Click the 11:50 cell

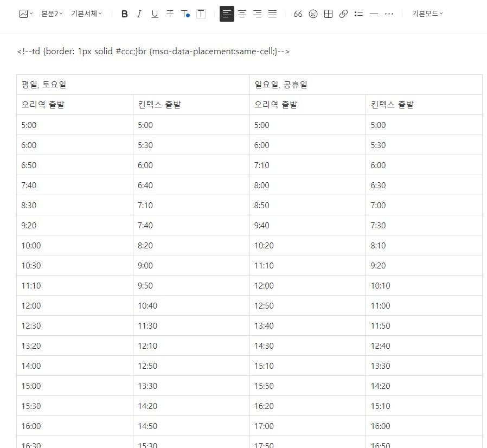coord(424,325)
